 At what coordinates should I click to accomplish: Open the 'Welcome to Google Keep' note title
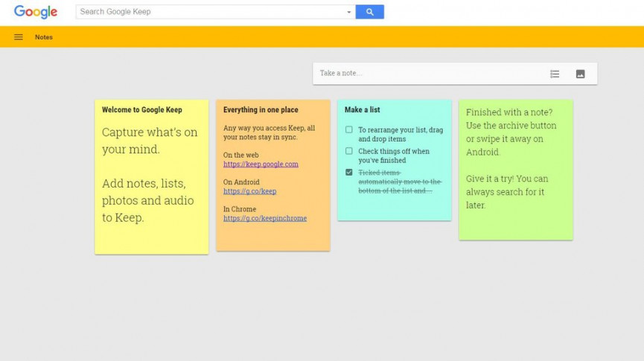pos(141,109)
